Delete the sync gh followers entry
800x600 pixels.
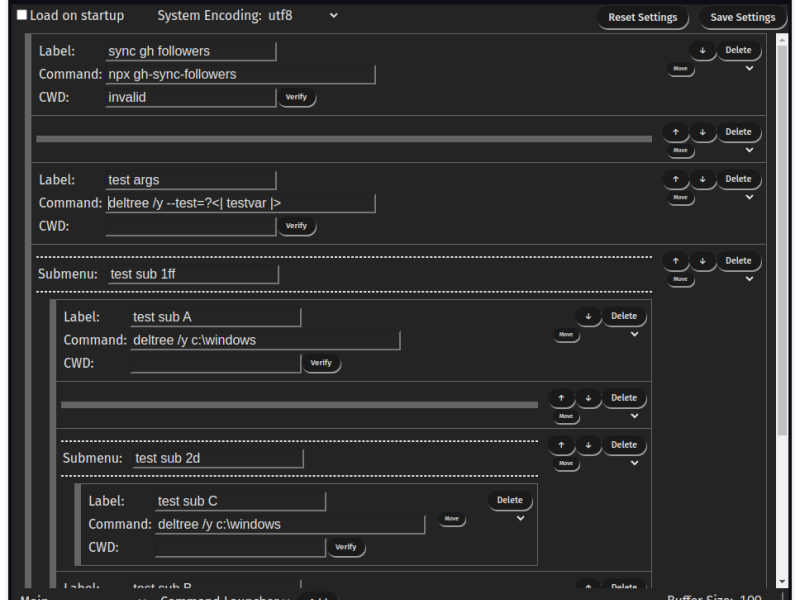point(739,50)
